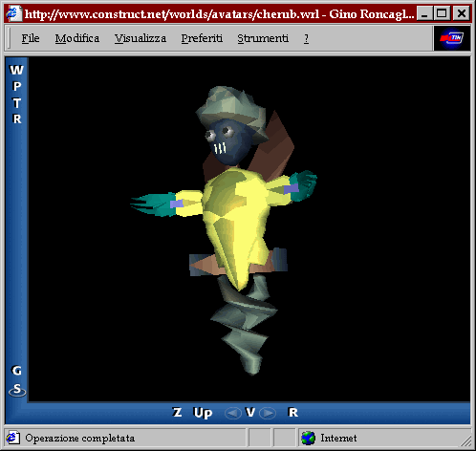Go to next viewpoint arrow

pyautogui.click(x=268, y=413)
